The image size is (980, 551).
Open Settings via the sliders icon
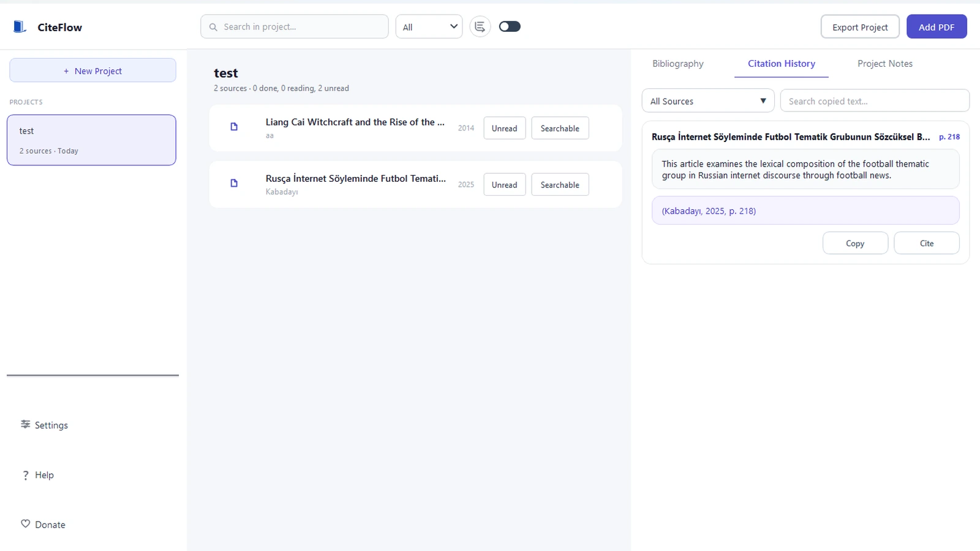click(25, 424)
